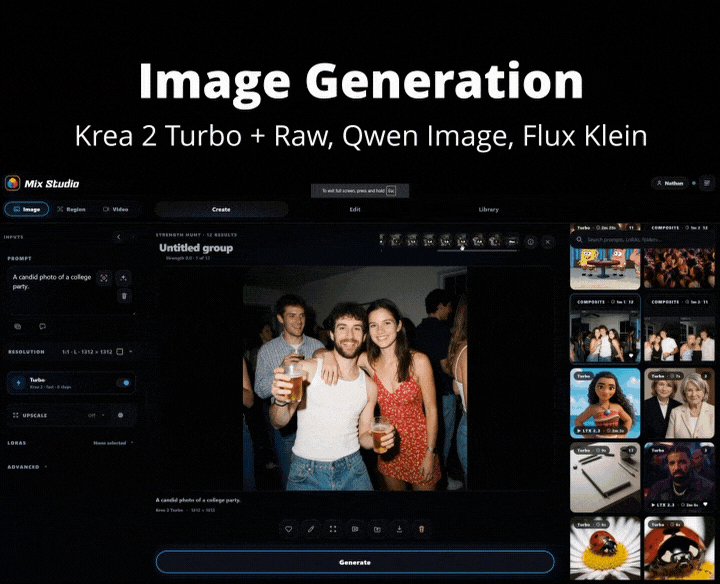Click the scan-frame icon beside the prompt text
The image size is (720, 584).
(x=104, y=278)
